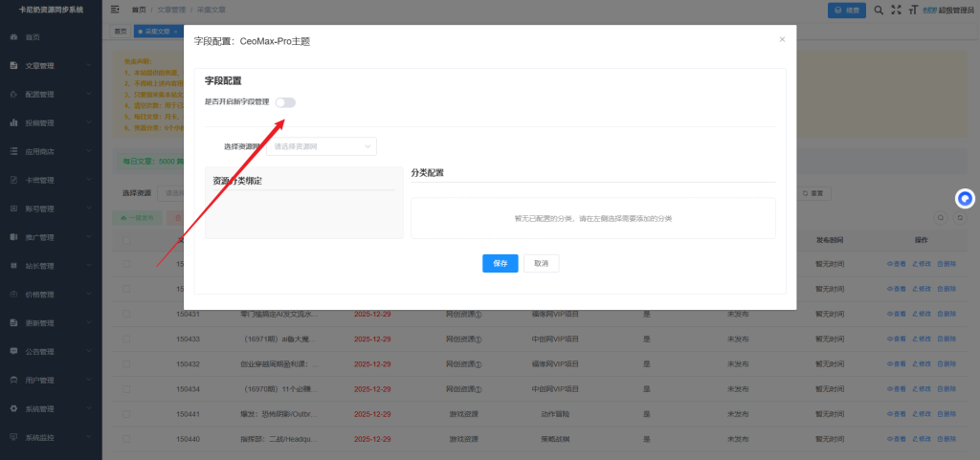Open the 价格管理 sidebar menu label
The image size is (980, 460).
39,295
